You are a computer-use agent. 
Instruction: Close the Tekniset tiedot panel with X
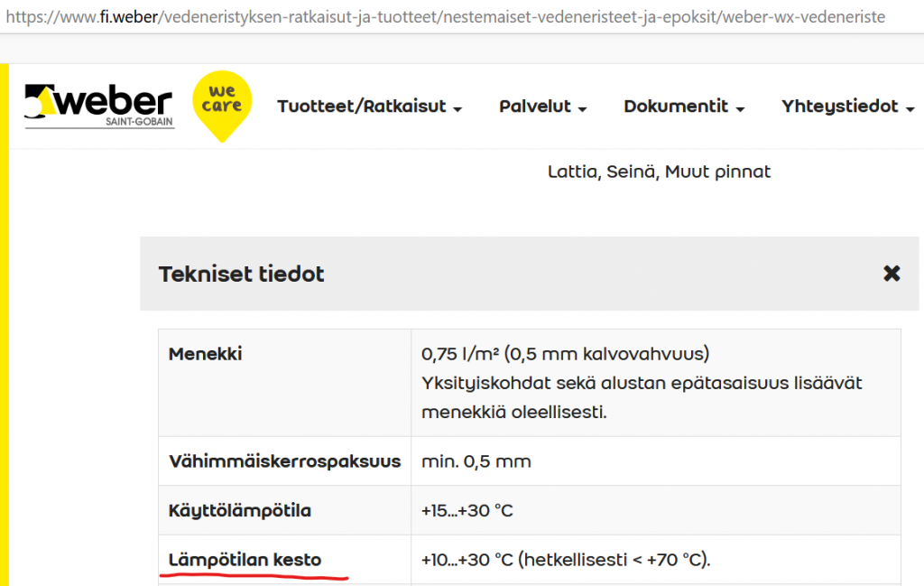click(x=892, y=274)
